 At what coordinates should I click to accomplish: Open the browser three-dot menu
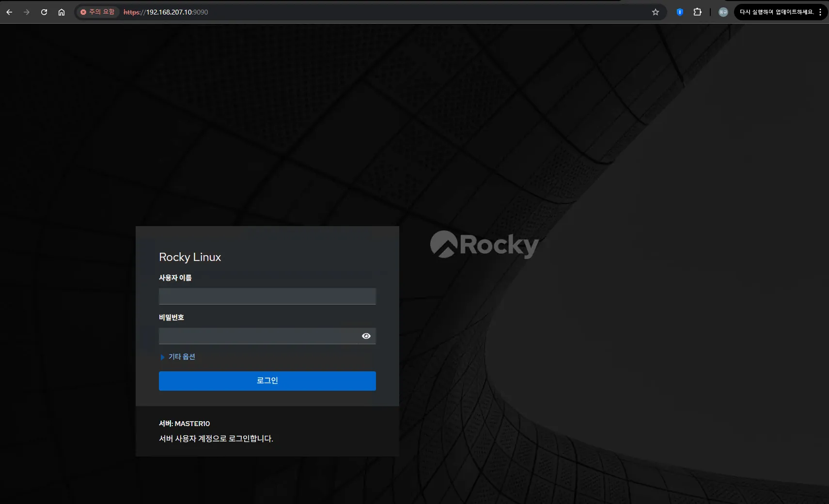tap(820, 12)
